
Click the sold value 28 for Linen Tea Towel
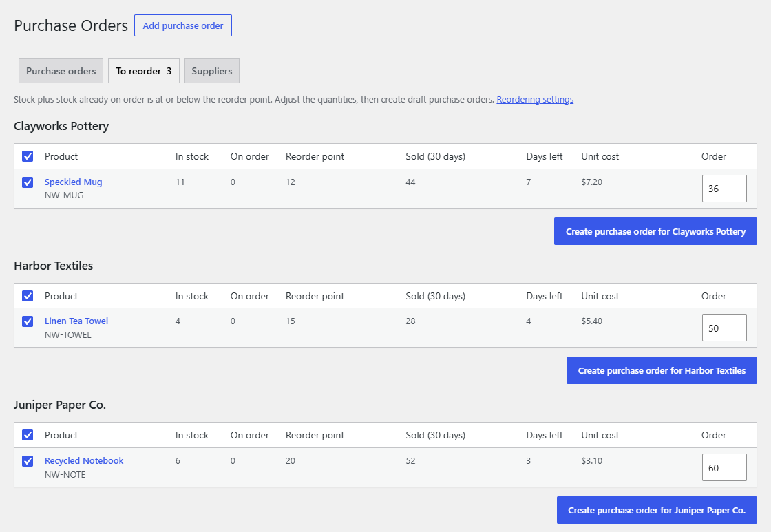410,321
